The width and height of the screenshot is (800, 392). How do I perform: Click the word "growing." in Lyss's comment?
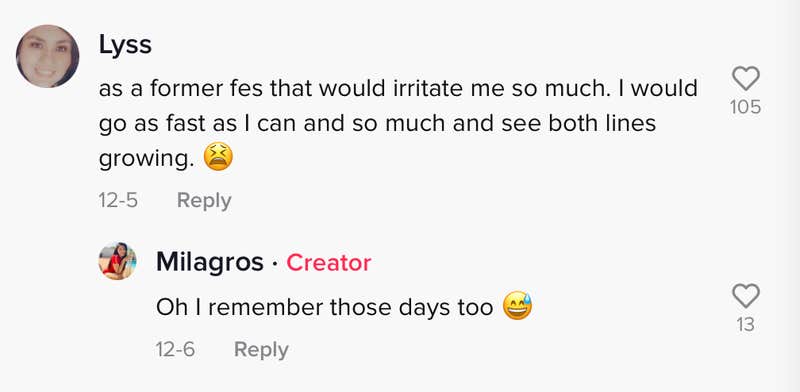[146, 159]
